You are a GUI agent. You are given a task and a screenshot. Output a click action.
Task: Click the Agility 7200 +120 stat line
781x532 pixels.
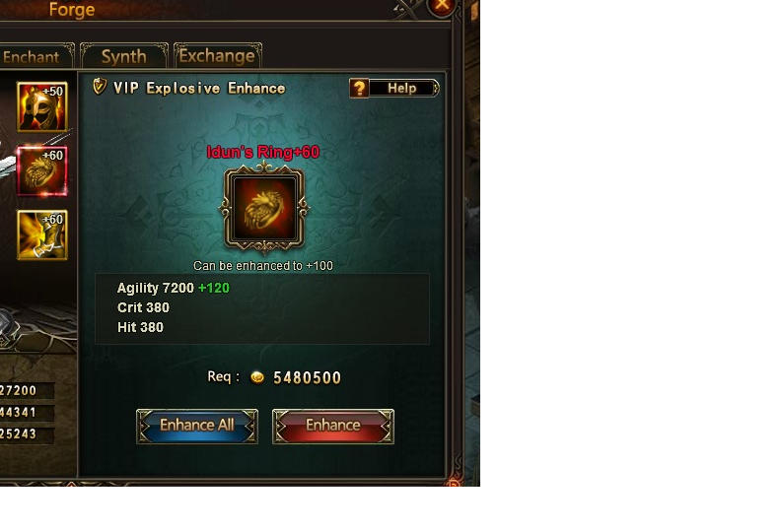174,288
